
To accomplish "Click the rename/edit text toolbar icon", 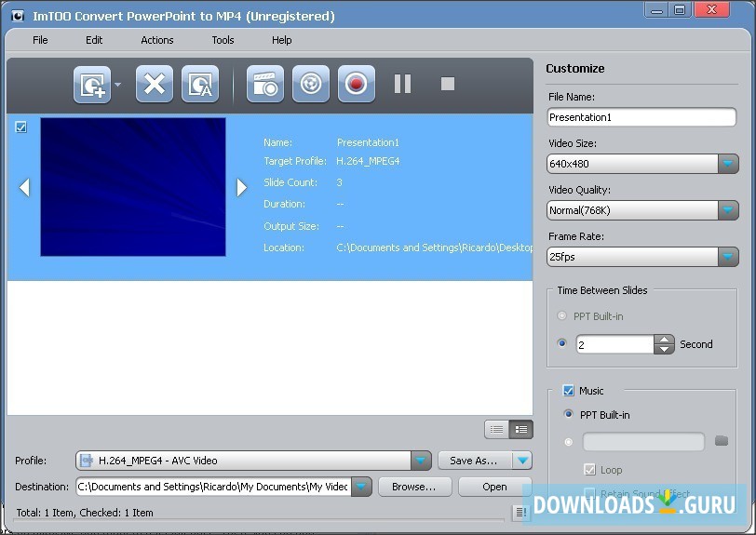I will pyautogui.click(x=200, y=85).
